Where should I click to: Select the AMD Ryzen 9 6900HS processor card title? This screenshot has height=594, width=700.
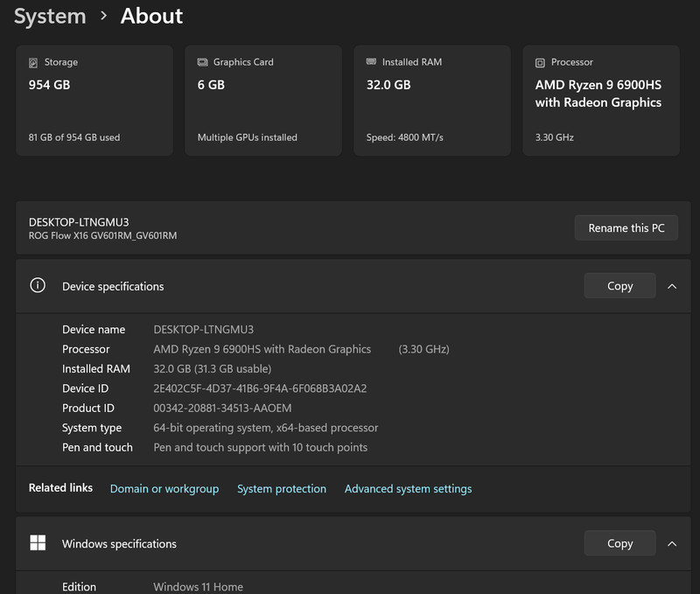click(x=598, y=94)
